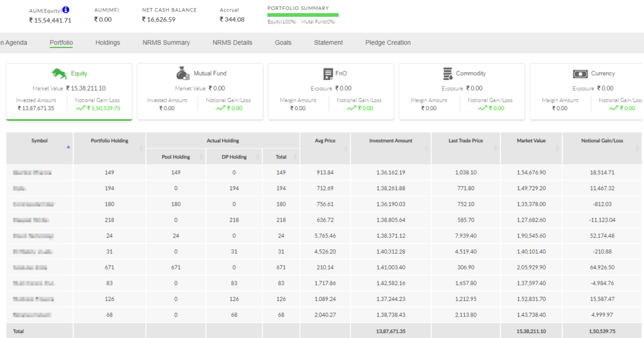Click avg price 913.84 cell
The image size is (644, 338).
coord(325,172)
